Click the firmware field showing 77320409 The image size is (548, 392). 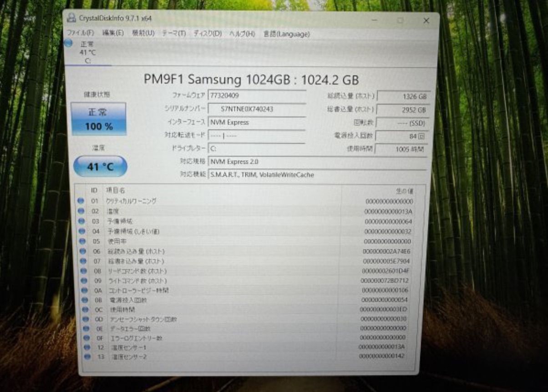(x=256, y=95)
